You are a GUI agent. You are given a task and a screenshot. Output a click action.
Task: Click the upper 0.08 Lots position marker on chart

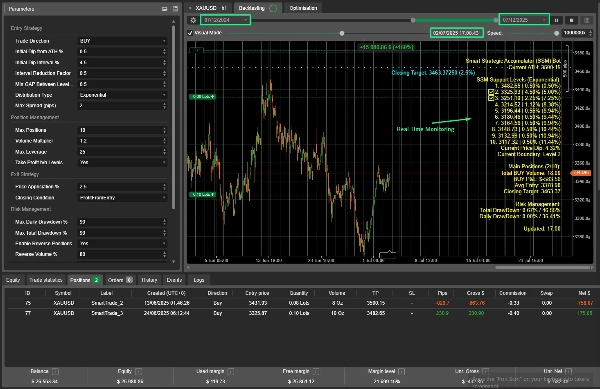pyautogui.click(x=202, y=97)
